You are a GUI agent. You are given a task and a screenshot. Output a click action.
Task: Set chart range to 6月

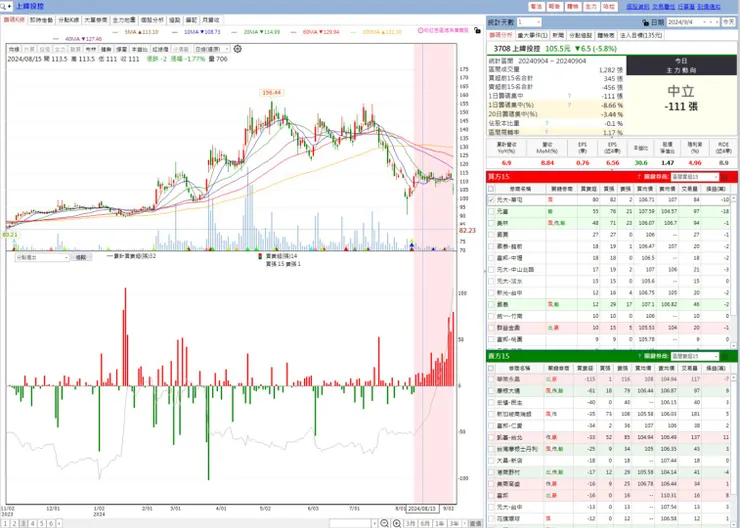pyautogui.click(x=425, y=523)
